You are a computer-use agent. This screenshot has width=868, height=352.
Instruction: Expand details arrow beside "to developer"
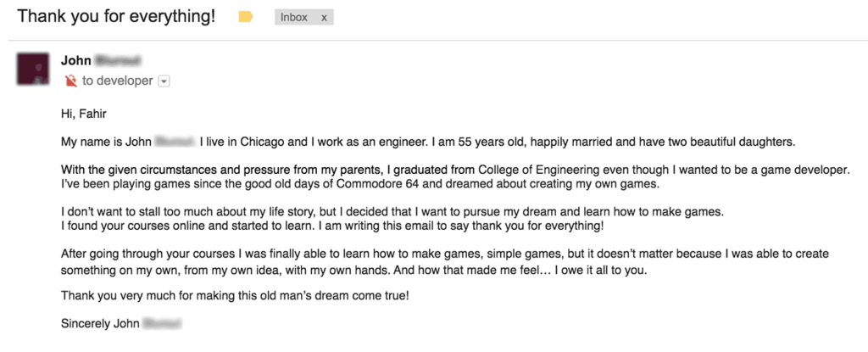(x=164, y=81)
